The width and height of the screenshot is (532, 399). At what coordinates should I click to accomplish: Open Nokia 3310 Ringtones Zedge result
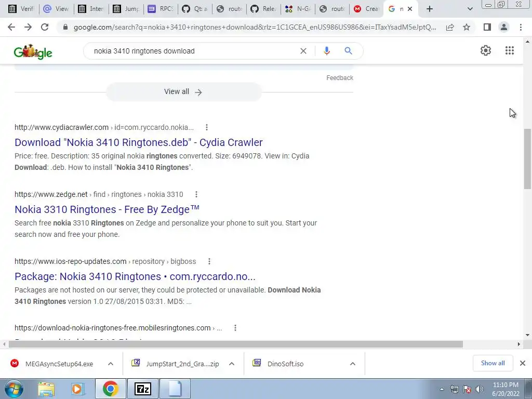pyautogui.click(x=107, y=209)
